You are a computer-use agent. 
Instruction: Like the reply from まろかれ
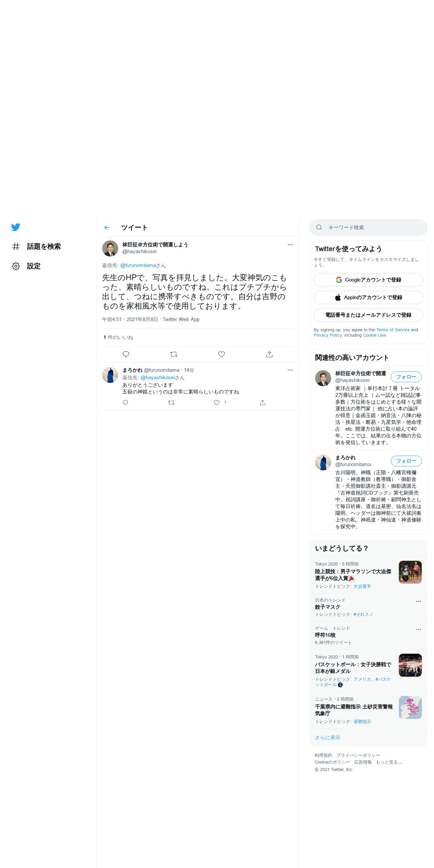point(217,403)
